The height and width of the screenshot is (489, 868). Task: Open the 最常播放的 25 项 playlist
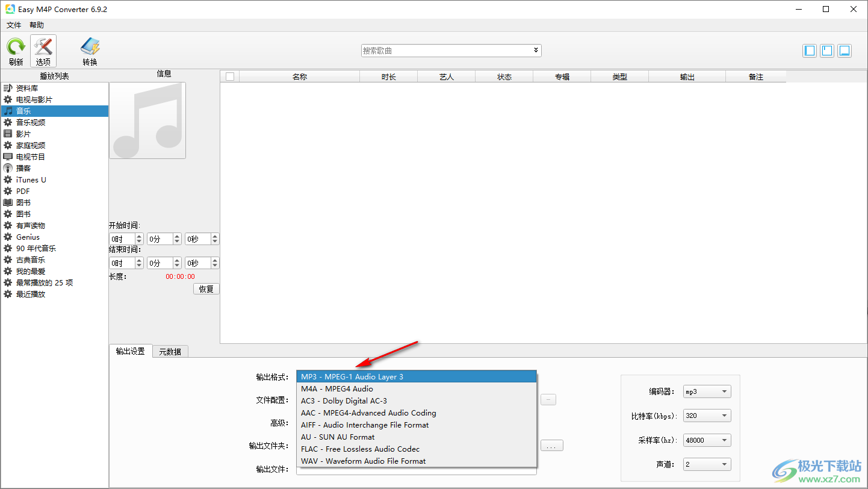[x=54, y=282]
